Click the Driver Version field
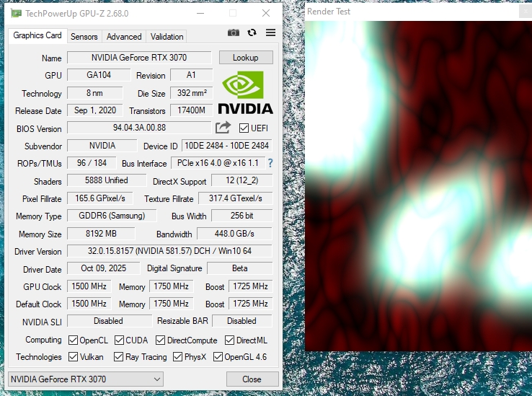 coord(169,251)
